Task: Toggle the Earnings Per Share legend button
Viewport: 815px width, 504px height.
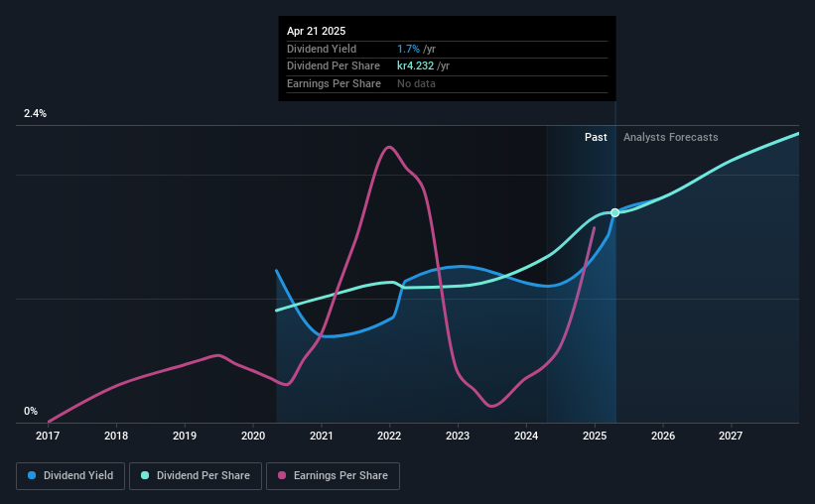Action: pos(333,476)
